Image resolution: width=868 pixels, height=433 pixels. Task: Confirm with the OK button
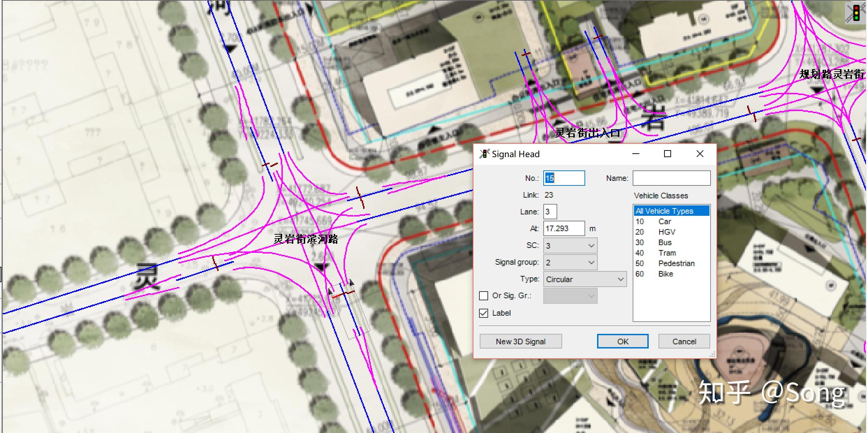pyautogui.click(x=622, y=342)
